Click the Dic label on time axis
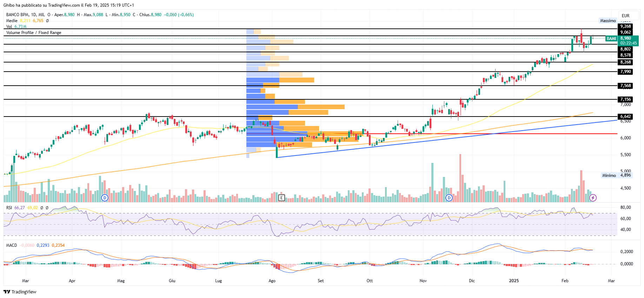Screen dimensions: 644x298 pos(472,281)
